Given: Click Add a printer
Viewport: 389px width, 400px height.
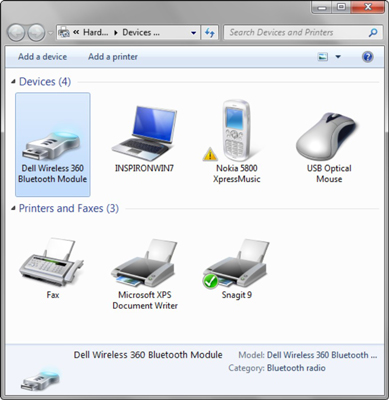Looking at the screenshot, I should click(113, 57).
